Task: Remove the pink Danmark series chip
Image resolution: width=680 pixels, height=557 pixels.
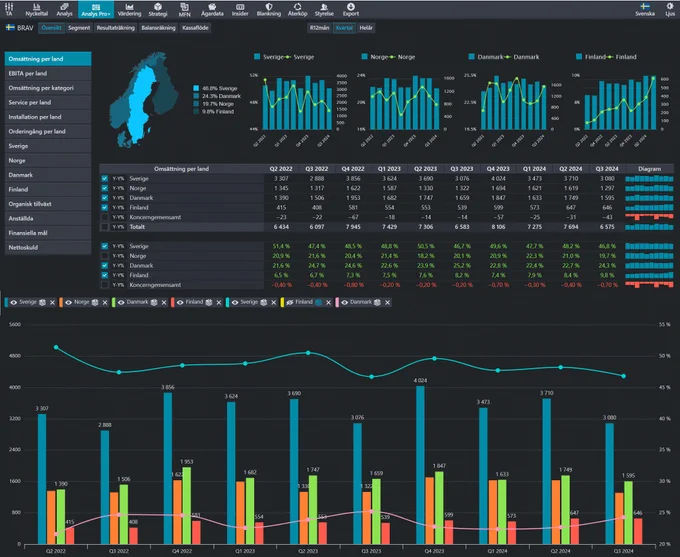Action: point(388,302)
